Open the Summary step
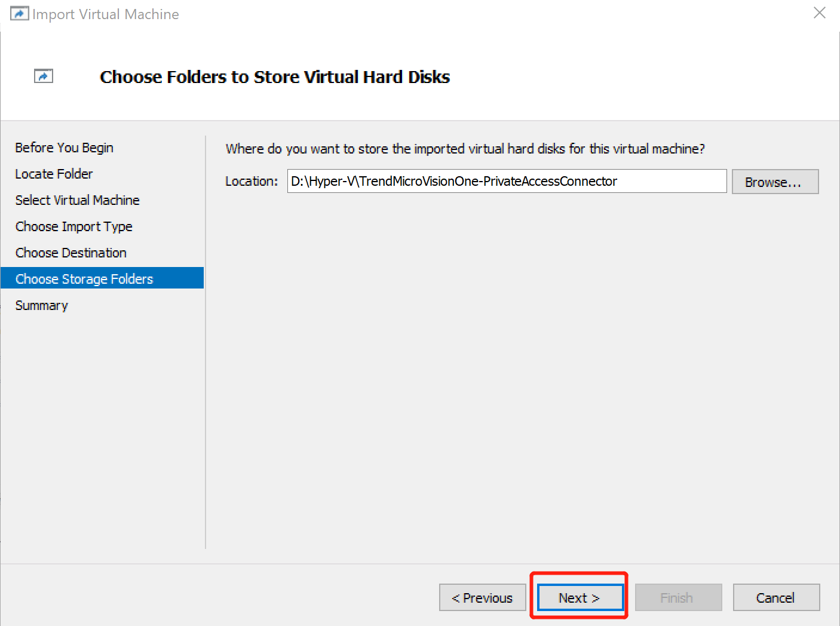The width and height of the screenshot is (840, 626). pyautogui.click(x=41, y=305)
